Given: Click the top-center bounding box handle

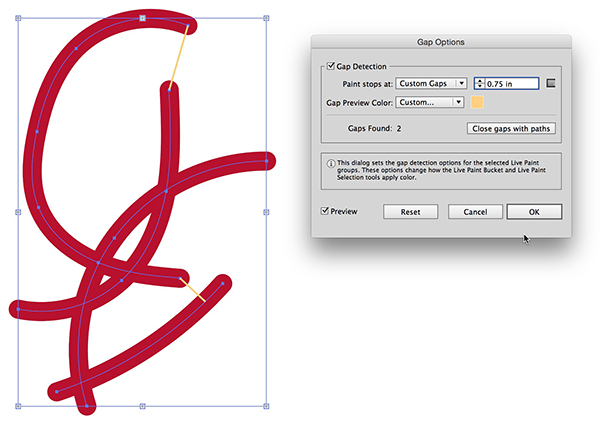Looking at the screenshot, I should pyautogui.click(x=142, y=18).
